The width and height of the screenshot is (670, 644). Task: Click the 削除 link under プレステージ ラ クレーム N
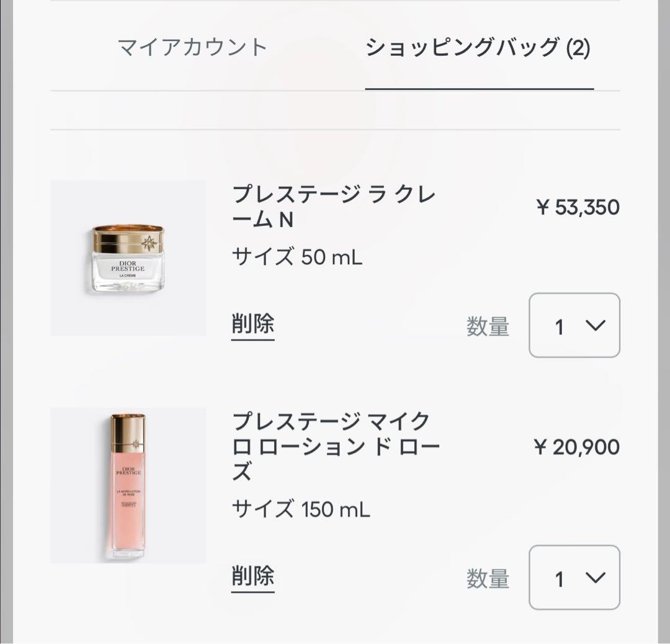click(x=251, y=324)
